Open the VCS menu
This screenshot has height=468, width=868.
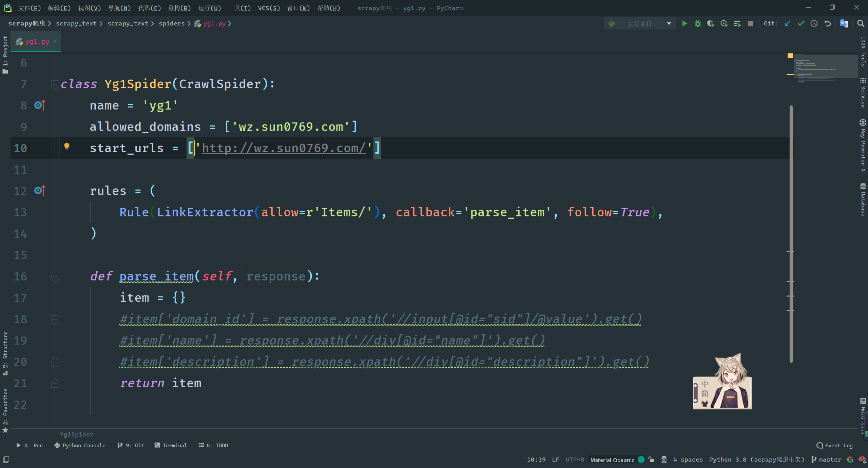[x=269, y=8]
